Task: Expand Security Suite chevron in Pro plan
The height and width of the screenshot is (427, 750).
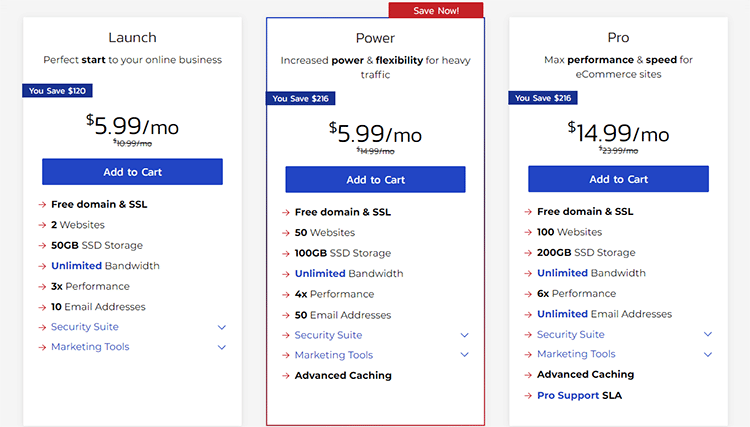Action: click(x=708, y=334)
